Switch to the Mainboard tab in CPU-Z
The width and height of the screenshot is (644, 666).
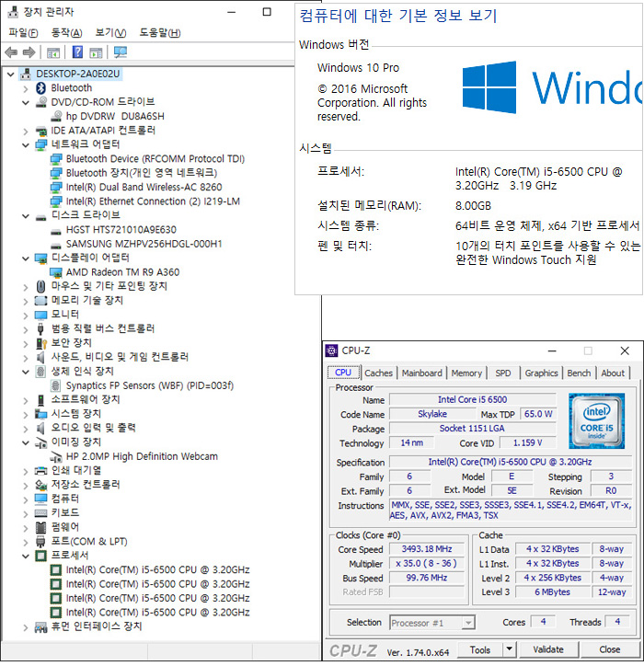422,373
